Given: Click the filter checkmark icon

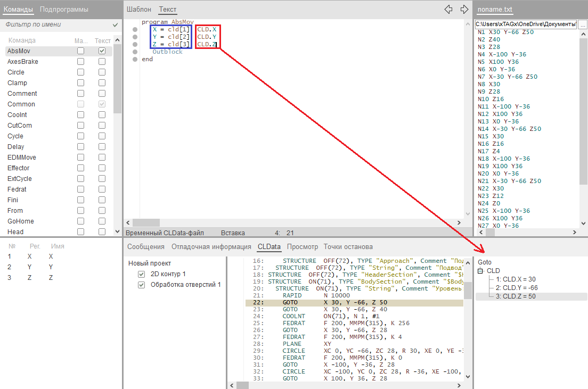Looking at the screenshot, I should tap(116, 25).
